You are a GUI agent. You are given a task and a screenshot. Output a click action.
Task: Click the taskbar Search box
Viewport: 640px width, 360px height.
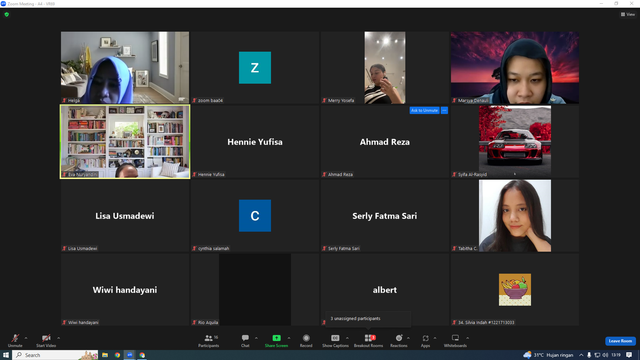(55, 355)
